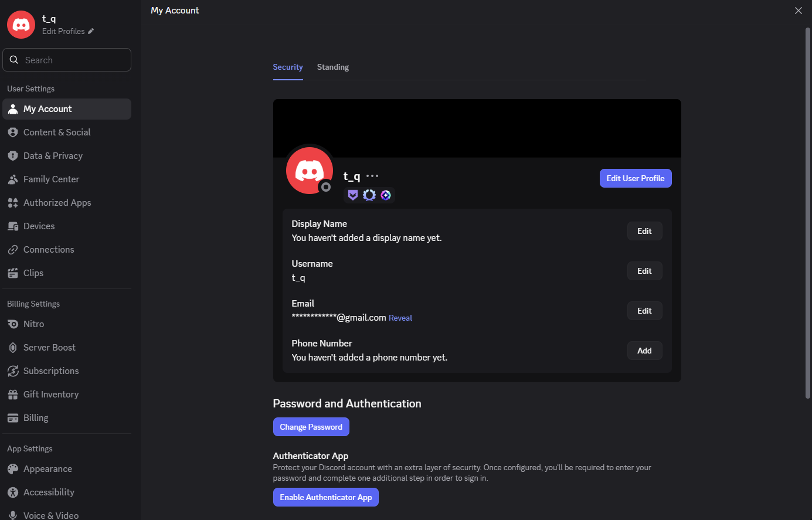Select the Security tab
The image size is (812, 520).
(287, 67)
